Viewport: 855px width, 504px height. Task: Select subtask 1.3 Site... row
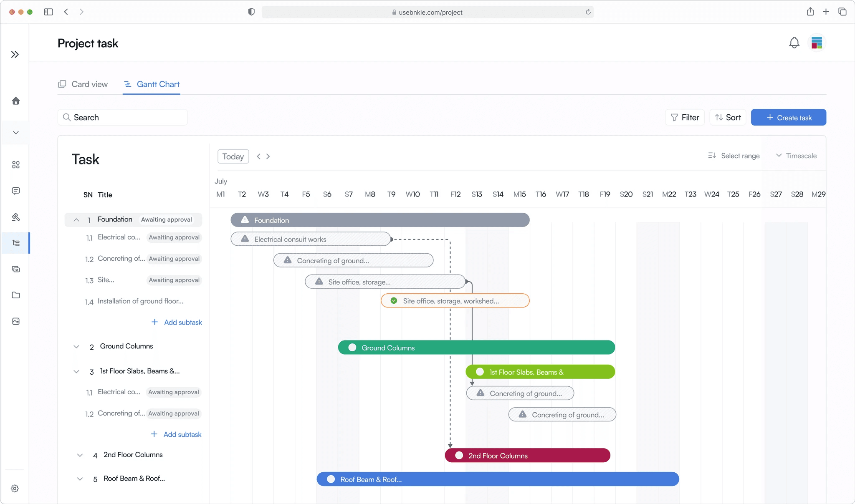point(143,280)
